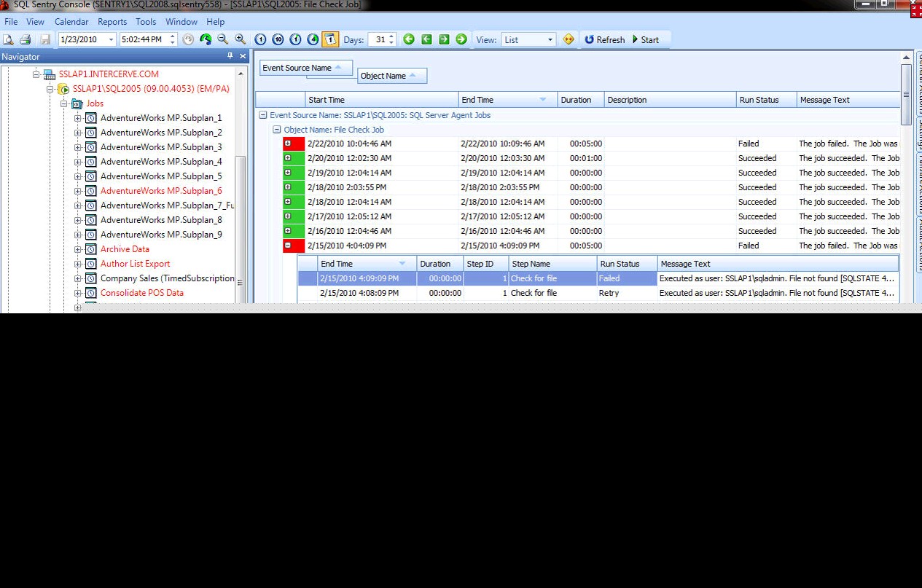The image size is (922, 588).
Task: Click the zoom in magnifier icon
Action: pos(241,39)
